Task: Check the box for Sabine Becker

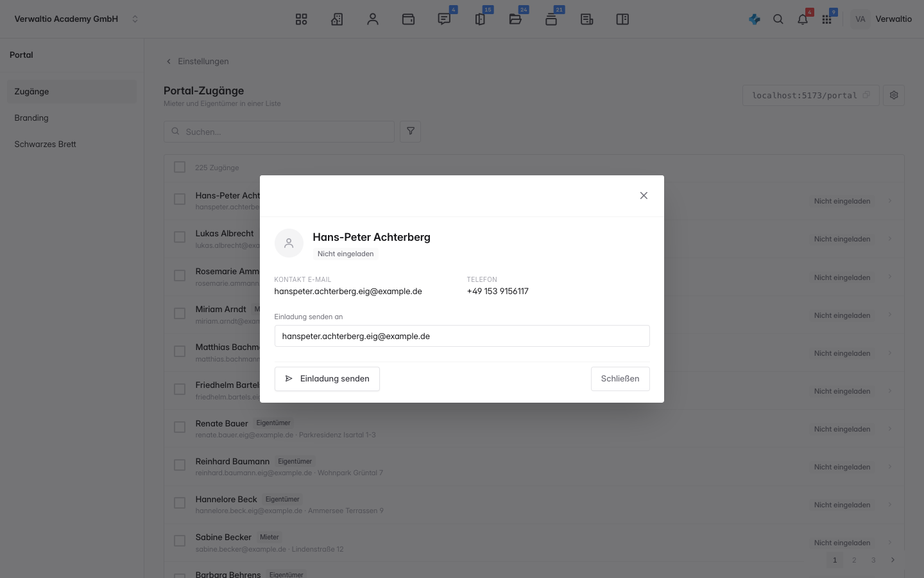Action: click(180, 541)
